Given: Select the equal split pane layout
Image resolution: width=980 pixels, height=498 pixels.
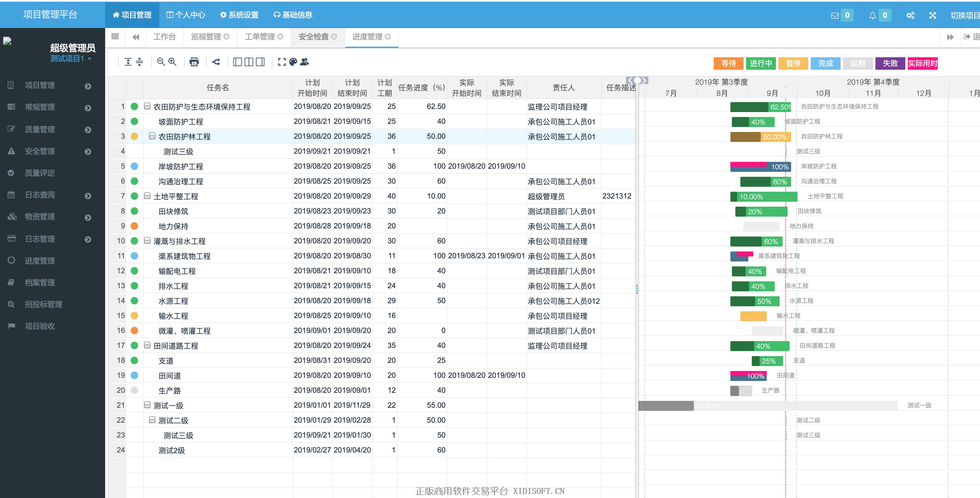Looking at the screenshot, I should (249, 62).
